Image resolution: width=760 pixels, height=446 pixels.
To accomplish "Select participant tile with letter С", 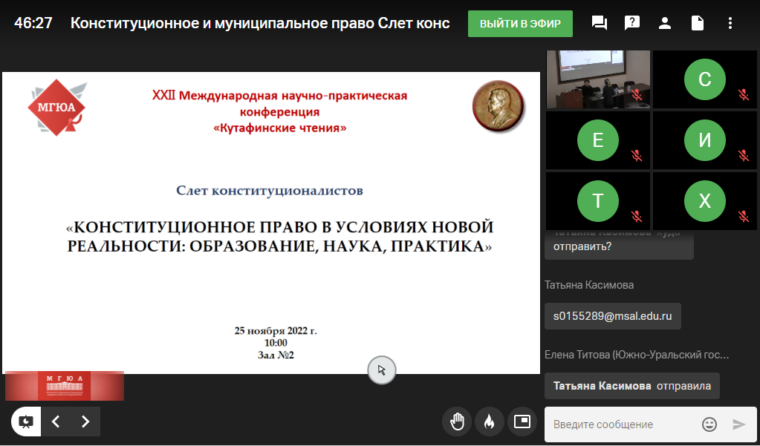I will point(704,79).
